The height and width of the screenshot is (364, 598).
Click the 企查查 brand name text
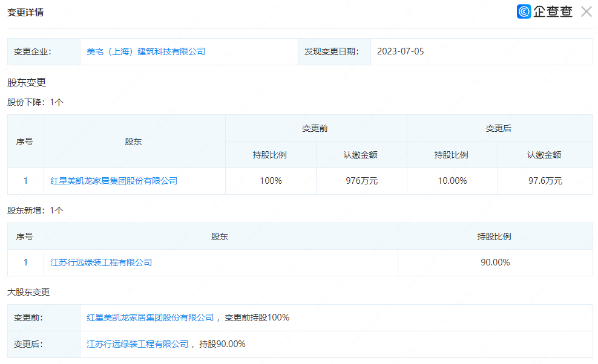point(553,11)
